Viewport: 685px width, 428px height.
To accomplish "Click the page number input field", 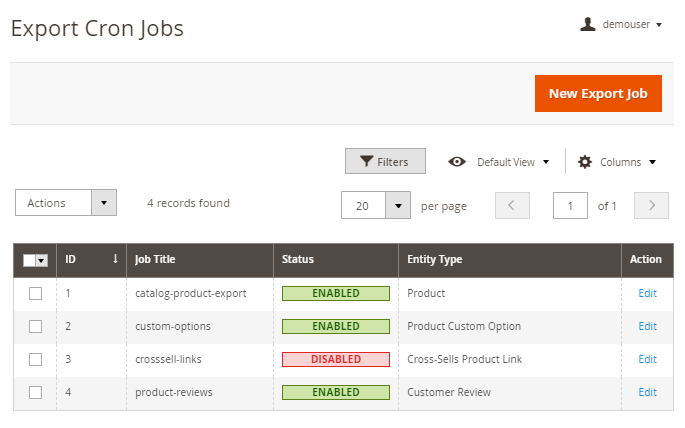I will [570, 205].
